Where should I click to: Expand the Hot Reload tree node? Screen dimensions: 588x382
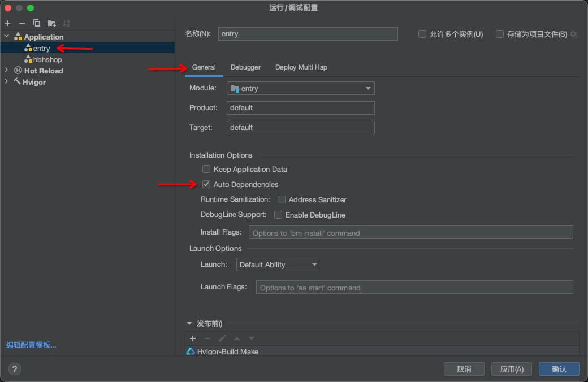coord(7,71)
